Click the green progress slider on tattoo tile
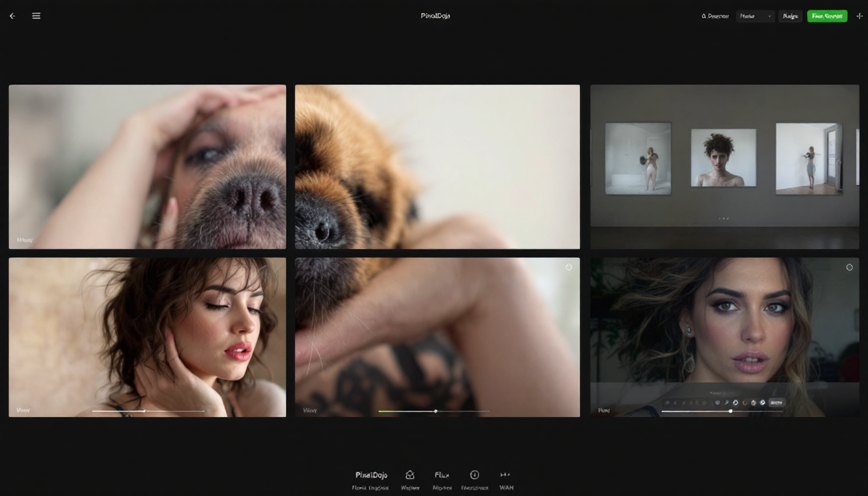 click(434, 411)
